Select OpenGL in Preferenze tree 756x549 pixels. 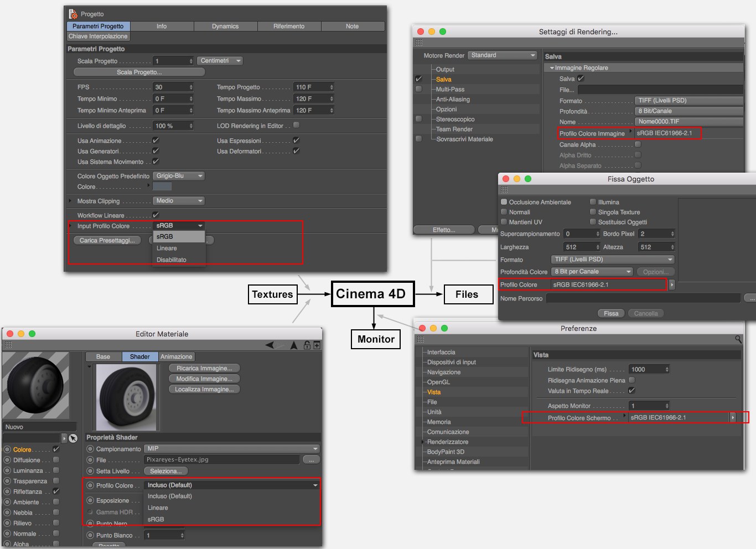tap(438, 382)
